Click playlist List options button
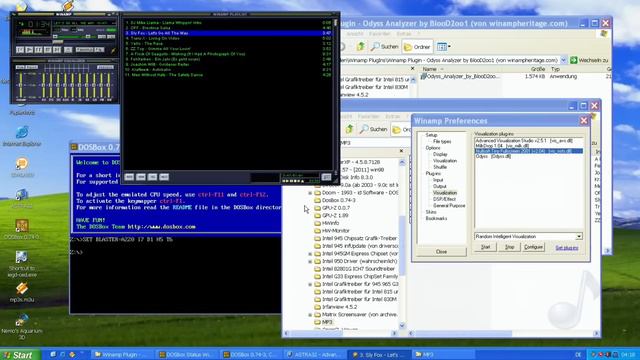 click(x=326, y=177)
